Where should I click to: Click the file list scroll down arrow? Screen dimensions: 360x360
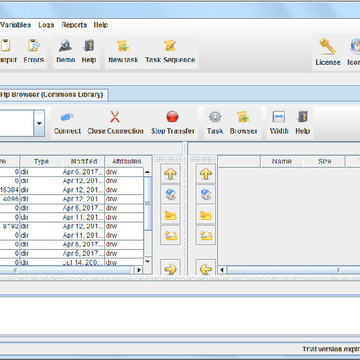(x=148, y=261)
